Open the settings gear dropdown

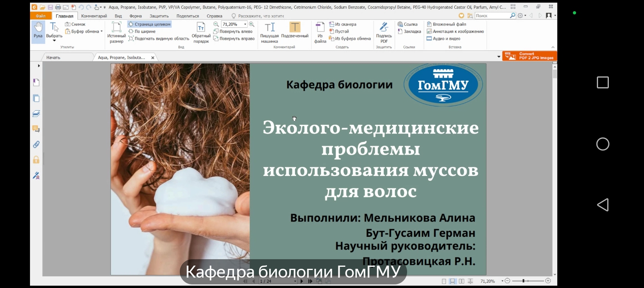(x=522, y=16)
